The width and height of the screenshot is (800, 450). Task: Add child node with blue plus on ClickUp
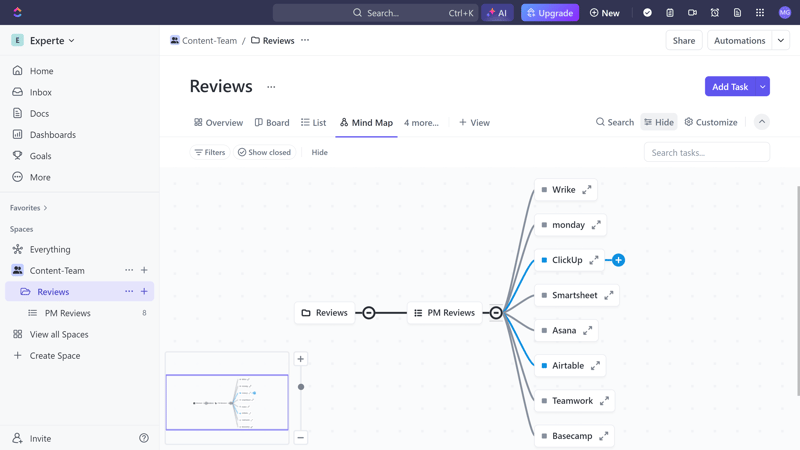click(618, 260)
